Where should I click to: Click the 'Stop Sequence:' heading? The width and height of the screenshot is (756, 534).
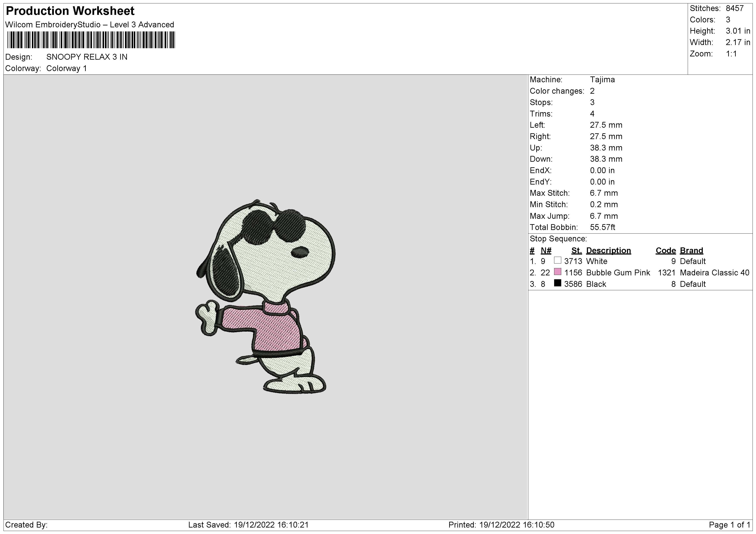point(558,239)
